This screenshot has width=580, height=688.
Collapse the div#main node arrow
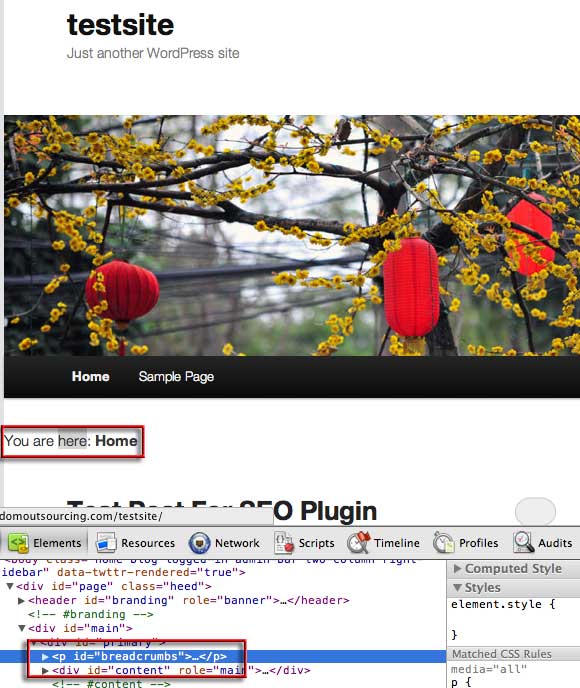(21, 628)
